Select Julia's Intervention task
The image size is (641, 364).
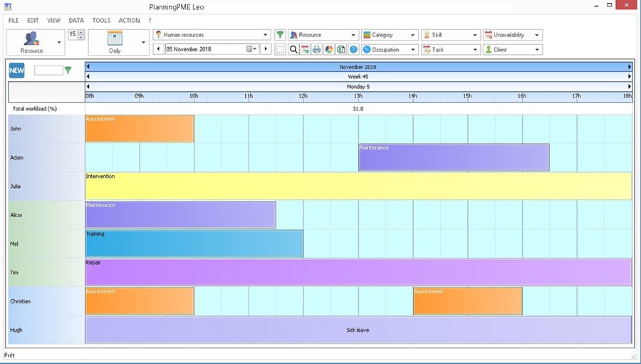358,186
